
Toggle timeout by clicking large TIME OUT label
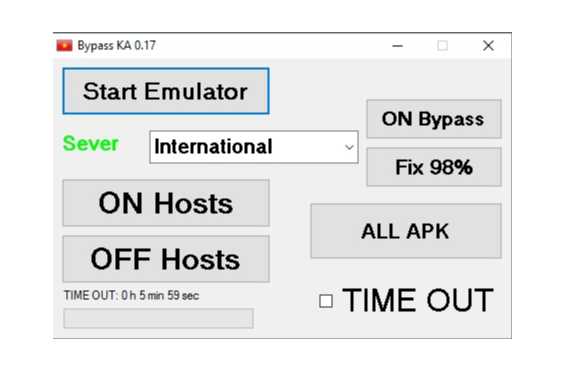pos(418,300)
